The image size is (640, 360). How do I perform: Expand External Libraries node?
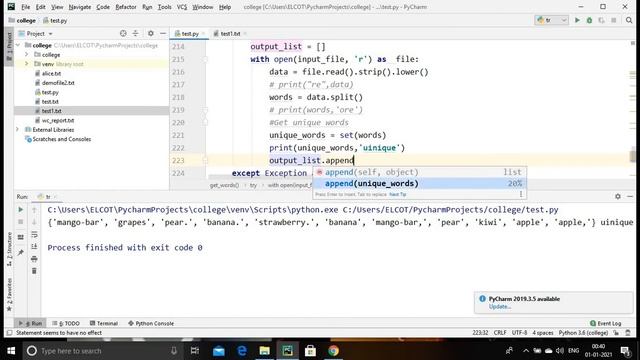pos(18,129)
